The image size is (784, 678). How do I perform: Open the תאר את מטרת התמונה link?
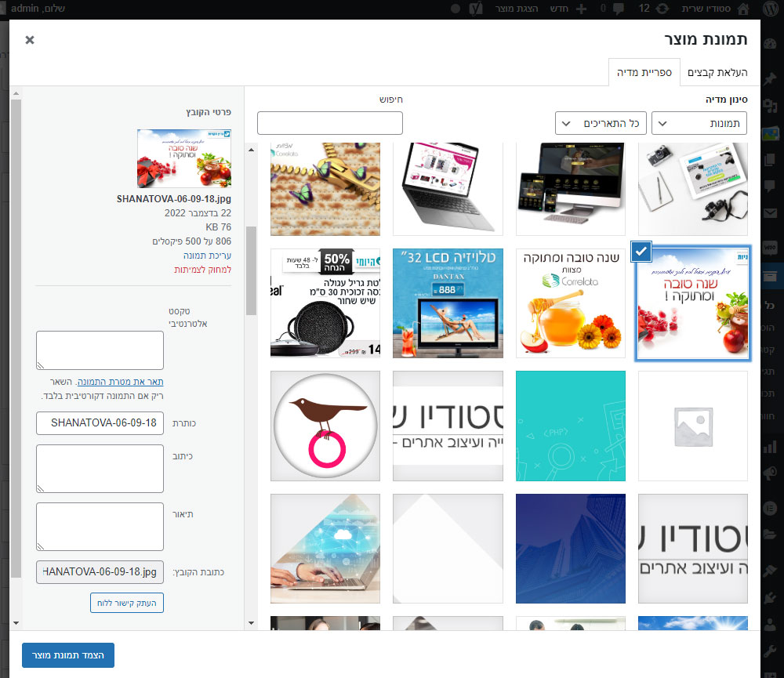(121, 382)
